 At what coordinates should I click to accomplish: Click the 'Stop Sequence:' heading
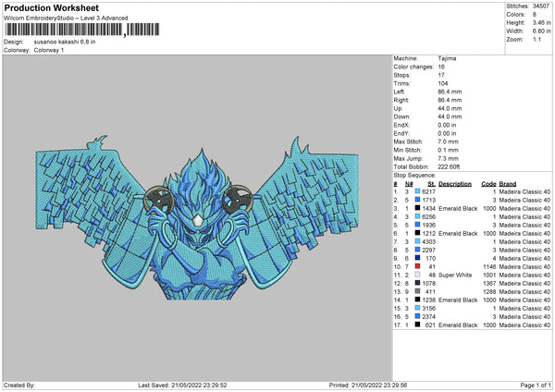click(414, 176)
